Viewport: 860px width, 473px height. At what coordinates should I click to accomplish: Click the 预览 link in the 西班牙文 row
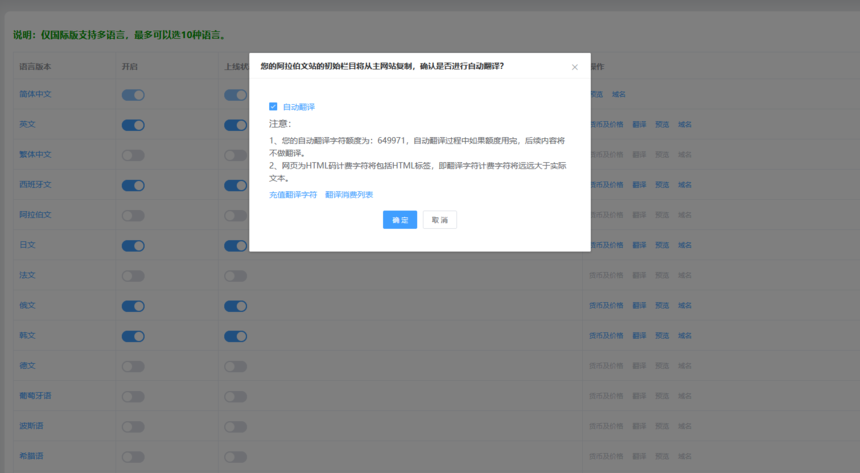click(x=662, y=185)
